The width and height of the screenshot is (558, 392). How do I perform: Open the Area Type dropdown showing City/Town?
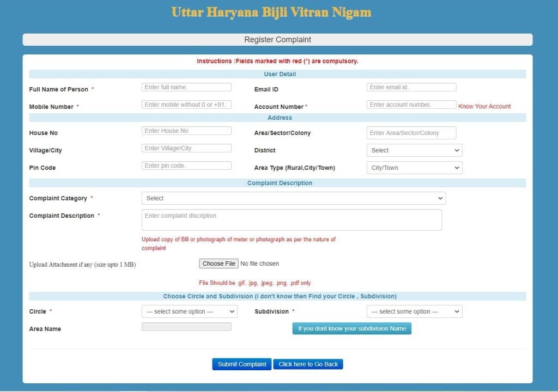[414, 167]
